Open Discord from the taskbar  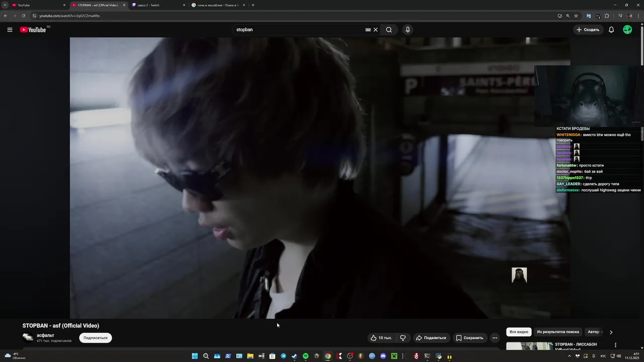(383, 356)
